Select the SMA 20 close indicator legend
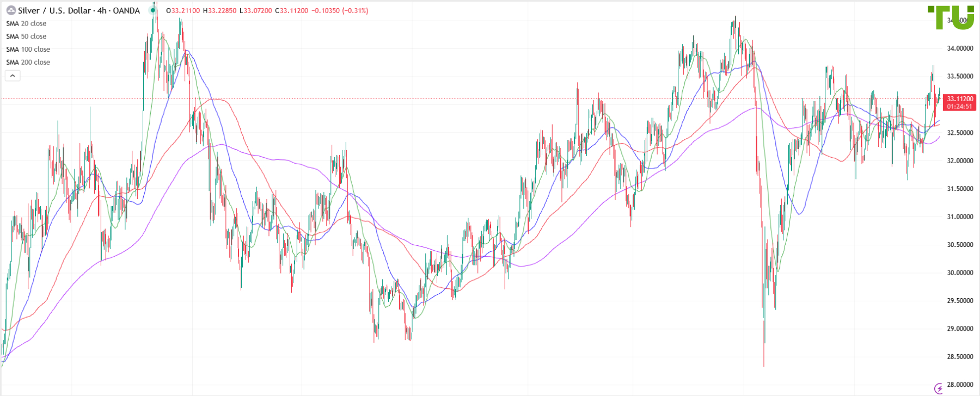980x396 pixels. point(26,23)
